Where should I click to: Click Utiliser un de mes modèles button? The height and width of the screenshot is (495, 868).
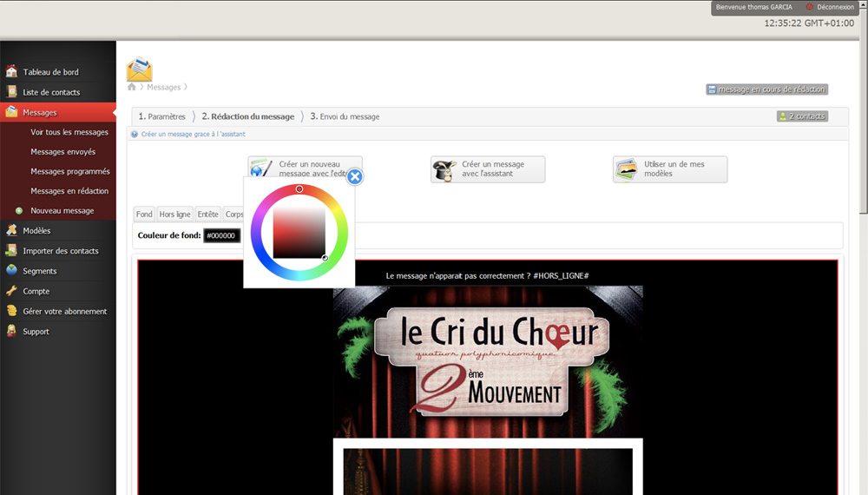point(670,169)
